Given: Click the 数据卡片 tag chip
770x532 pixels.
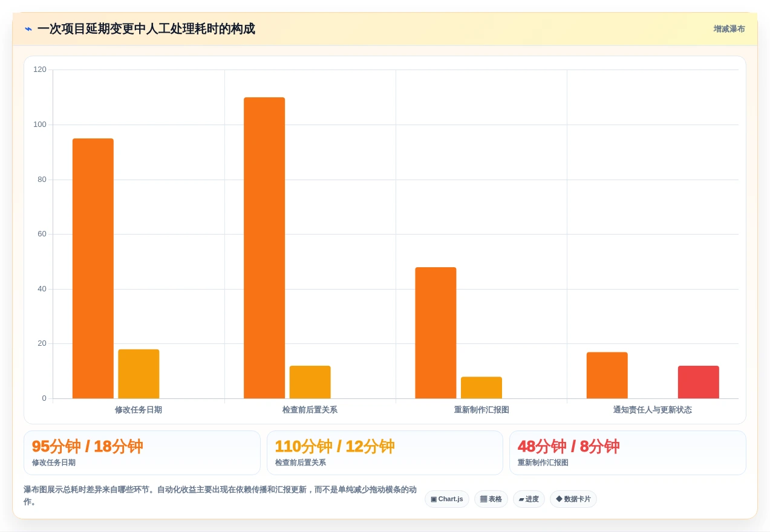Looking at the screenshot, I should pos(573,499).
